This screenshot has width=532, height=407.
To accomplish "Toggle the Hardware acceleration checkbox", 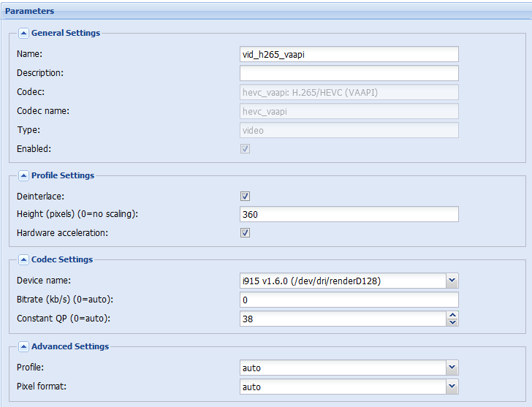I will [x=245, y=232].
